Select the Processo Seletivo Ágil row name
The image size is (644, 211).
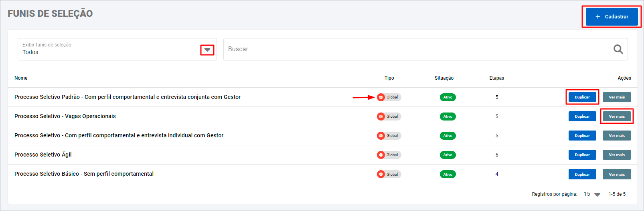pyautogui.click(x=43, y=155)
